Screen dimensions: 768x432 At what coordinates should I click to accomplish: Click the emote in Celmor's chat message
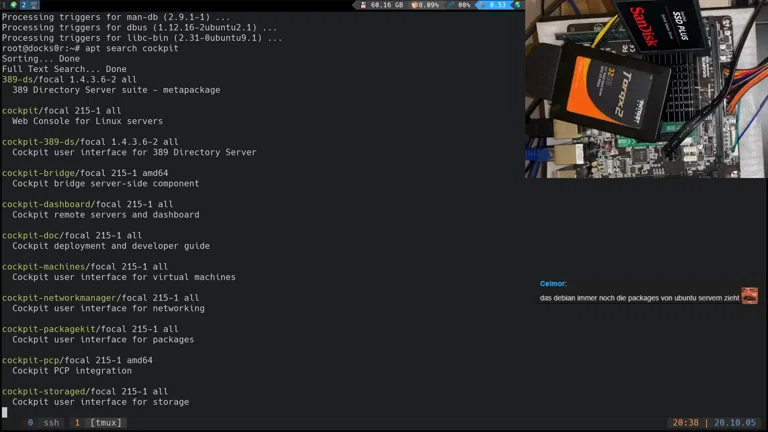click(749, 296)
